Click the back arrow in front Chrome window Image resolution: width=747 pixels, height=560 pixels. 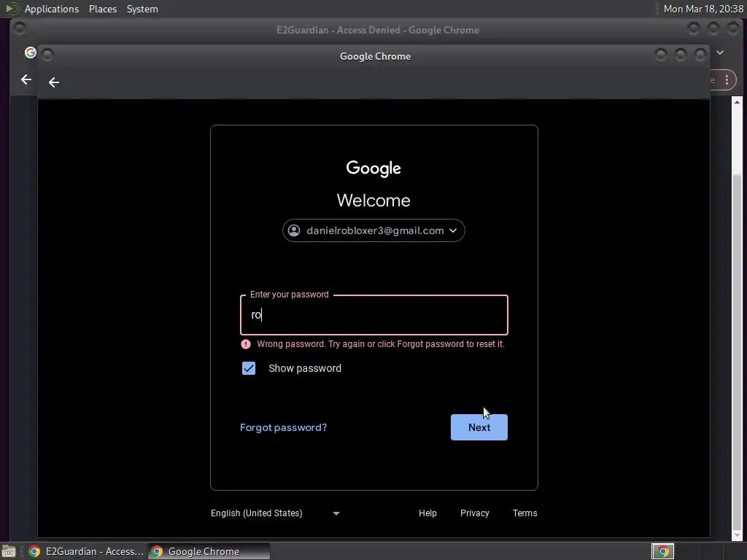coord(54,82)
